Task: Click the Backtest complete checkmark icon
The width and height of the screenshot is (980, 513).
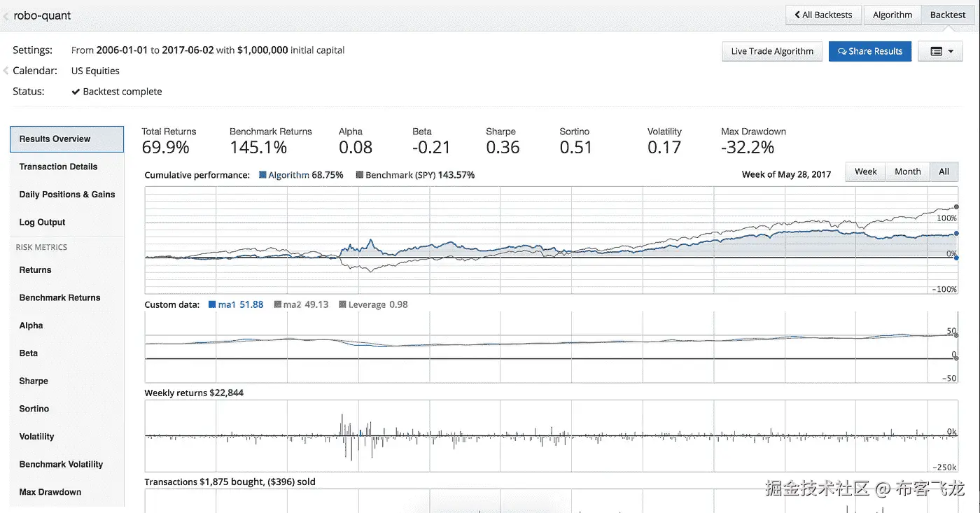Action: point(76,92)
